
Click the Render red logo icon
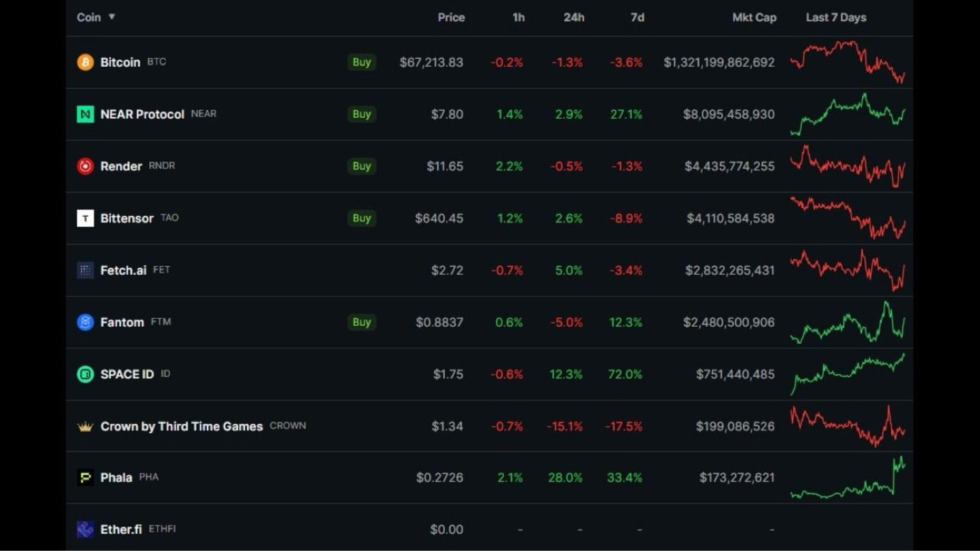[x=85, y=166]
